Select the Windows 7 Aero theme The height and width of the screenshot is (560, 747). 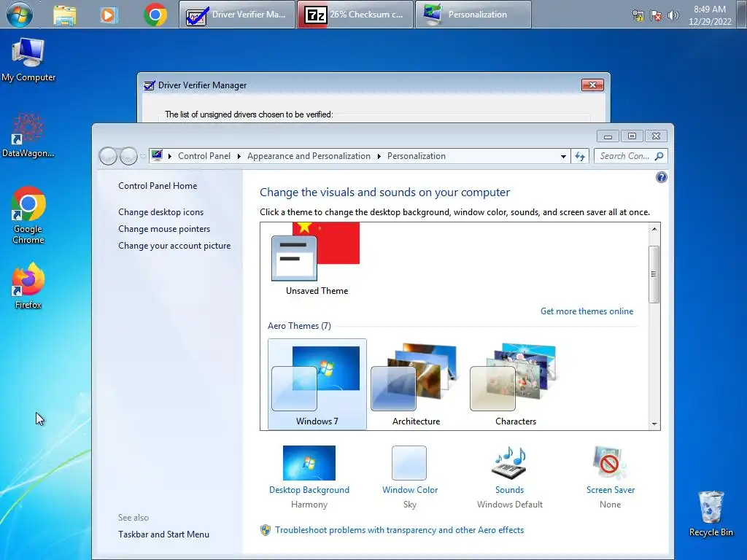pyautogui.click(x=317, y=384)
